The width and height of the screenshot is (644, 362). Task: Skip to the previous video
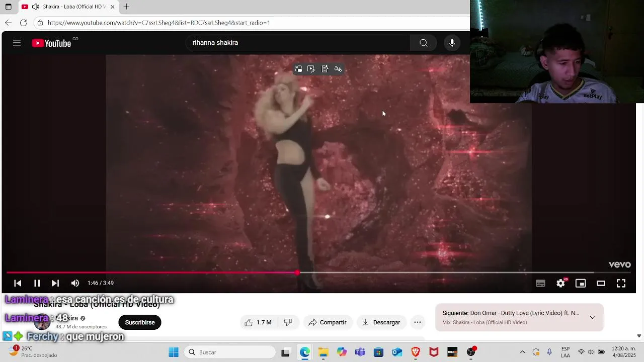pos(18,283)
